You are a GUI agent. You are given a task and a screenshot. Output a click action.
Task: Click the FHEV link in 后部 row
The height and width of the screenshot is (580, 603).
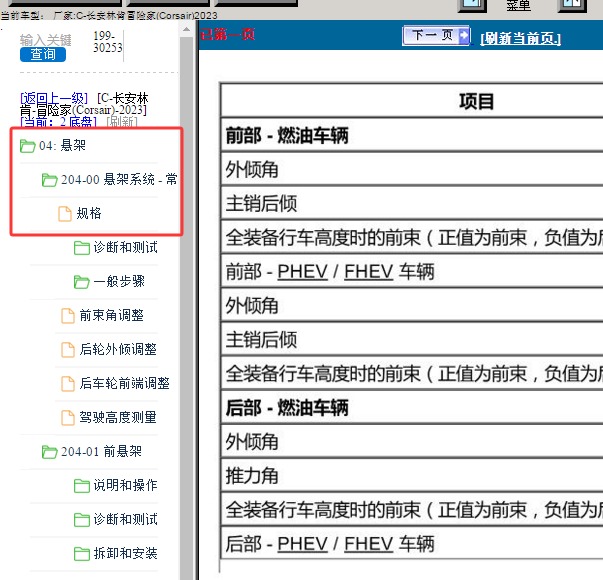point(368,544)
